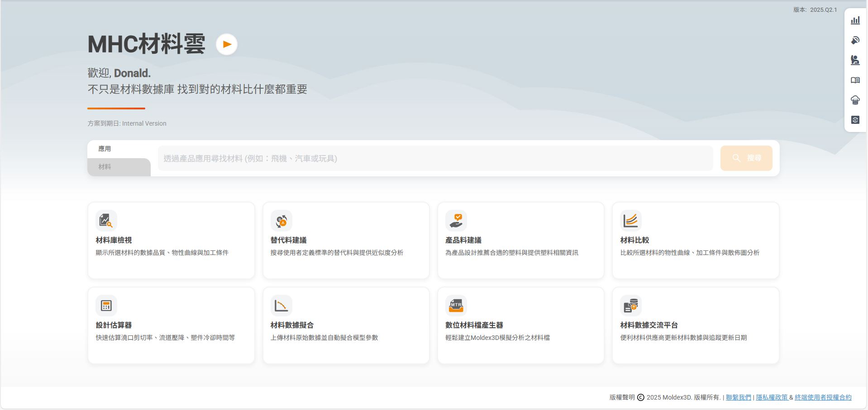Click the text 比較所選材料的物性曲線、加工條件與散佈圖分析
The height and width of the screenshot is (410, 868).
[x=690, y=253]
